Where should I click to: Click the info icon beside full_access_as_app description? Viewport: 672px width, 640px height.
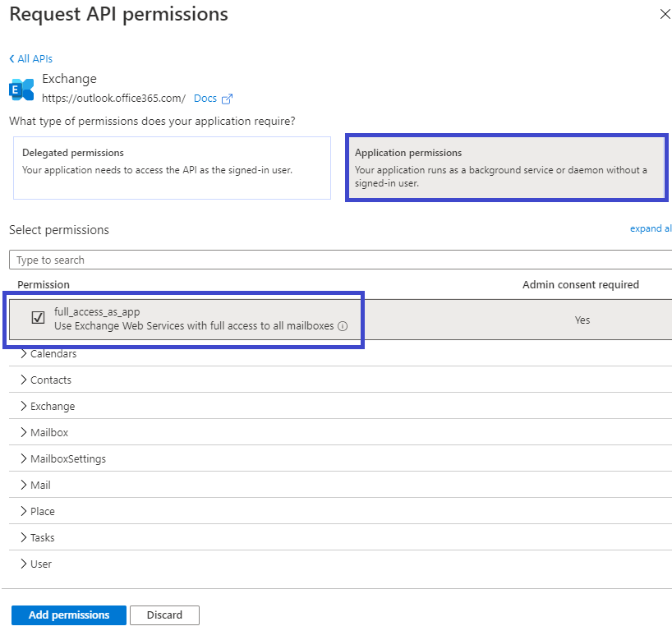[343, 326]
